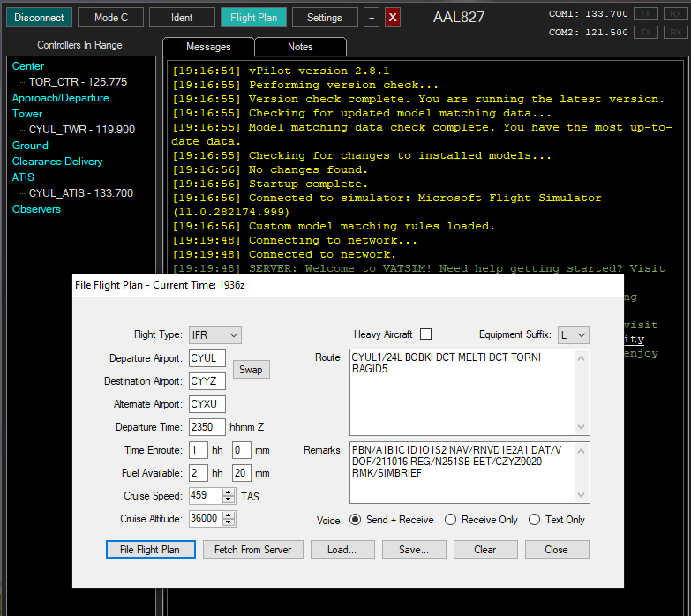
Task: Click the COM1 TX indicator
Action: coord(647,14)
